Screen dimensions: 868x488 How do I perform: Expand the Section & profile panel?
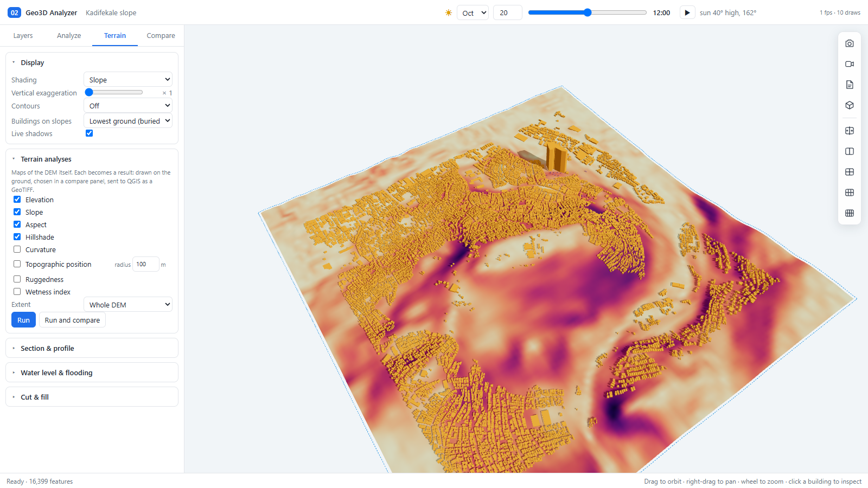92,348
